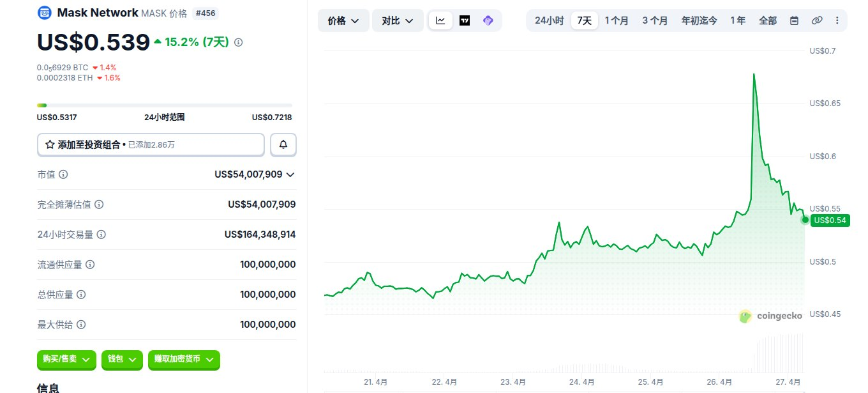Click the 24小时范围 label
This screenshot has height=393, width=868.
point(165,117)
